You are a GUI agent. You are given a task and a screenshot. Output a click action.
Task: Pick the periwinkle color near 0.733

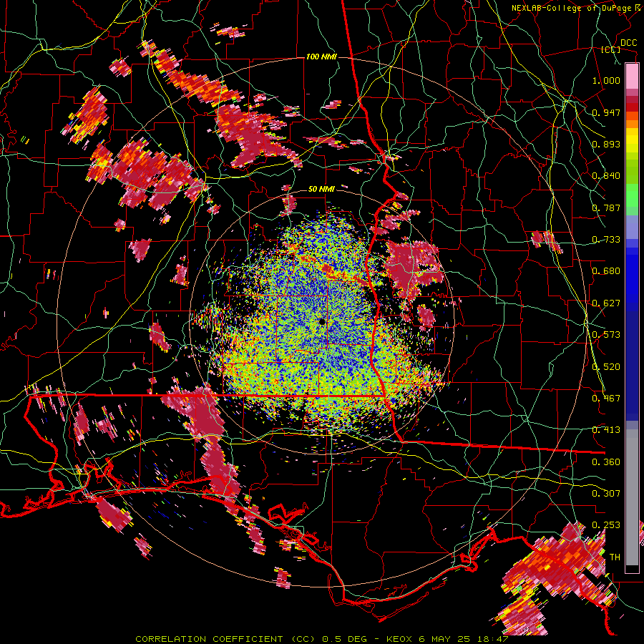(x=632, y=227)
